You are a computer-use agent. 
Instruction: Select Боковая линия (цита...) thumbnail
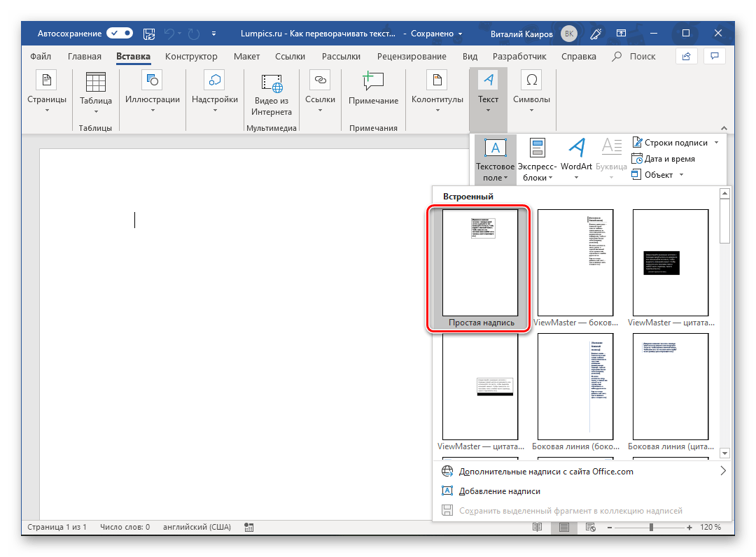(671, 393)
